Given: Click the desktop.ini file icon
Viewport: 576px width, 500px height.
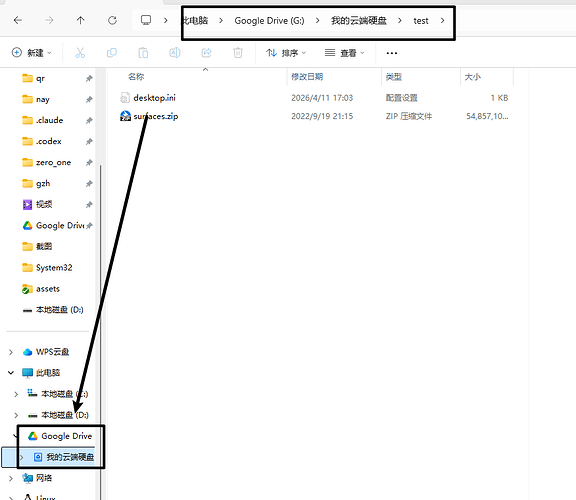Looking at the screenshot, I should pos(125,98).
